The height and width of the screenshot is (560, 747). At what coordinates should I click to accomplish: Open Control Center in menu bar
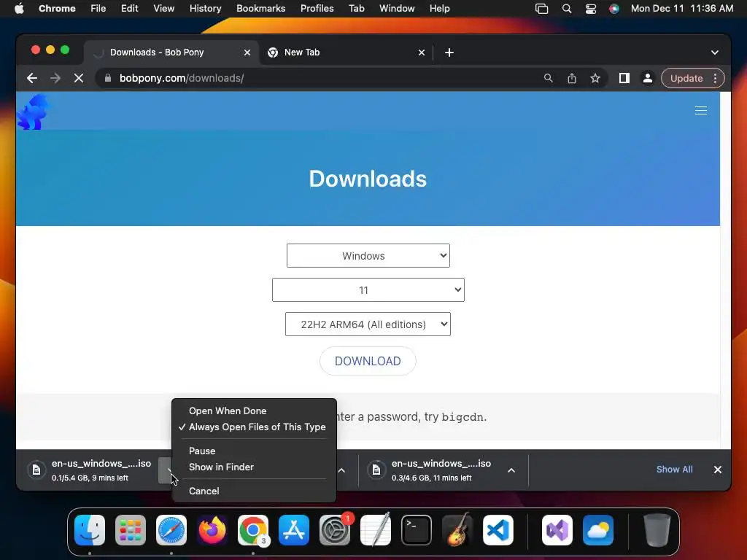[x=591, y=9]
